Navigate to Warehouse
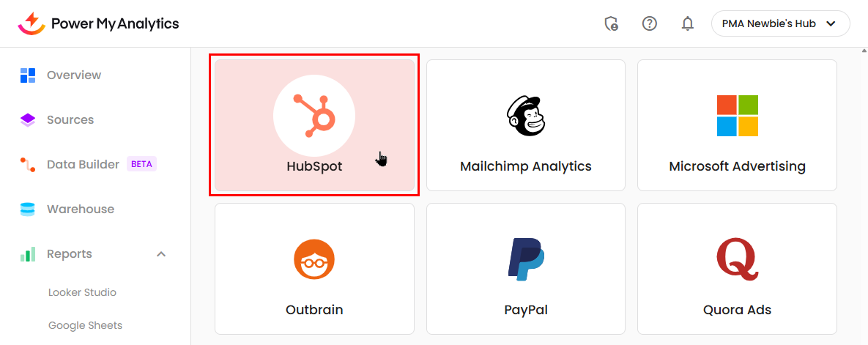Screen dimensions: 868x345 tap(80, 209)
